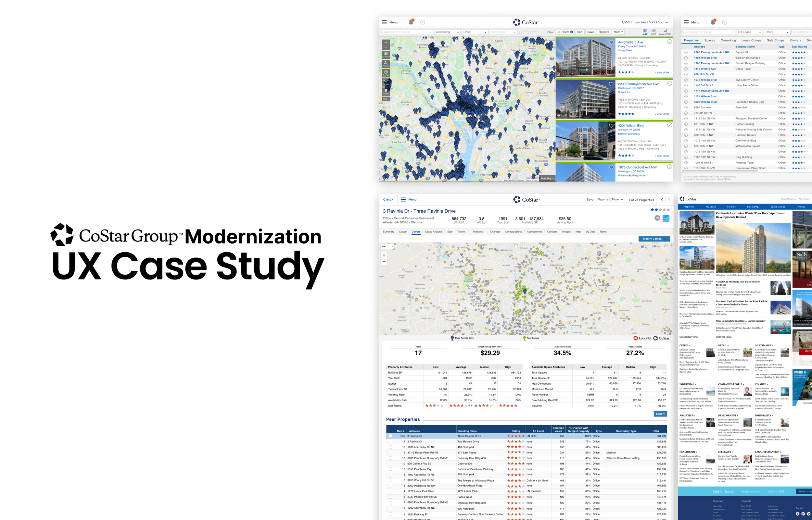Switch to the Lease Analysis tab
The width and height of the screenshot is (812, 520).
(433, 232)
